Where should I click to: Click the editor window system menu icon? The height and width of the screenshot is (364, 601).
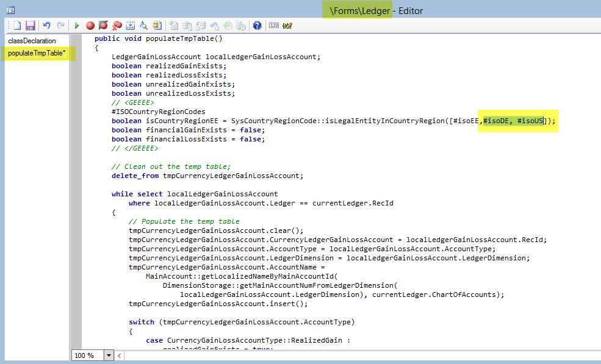[x=10, y=10]
